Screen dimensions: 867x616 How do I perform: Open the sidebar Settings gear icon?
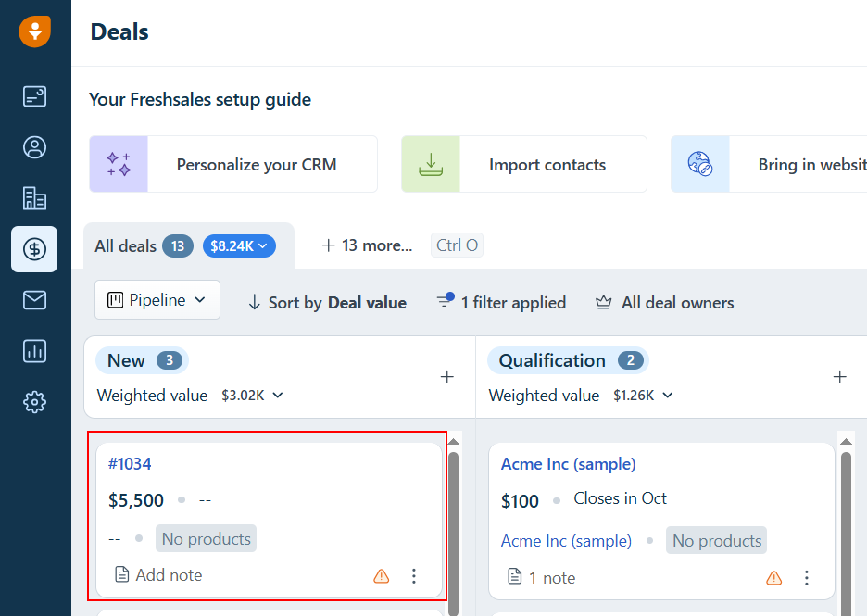coord(35,402)
